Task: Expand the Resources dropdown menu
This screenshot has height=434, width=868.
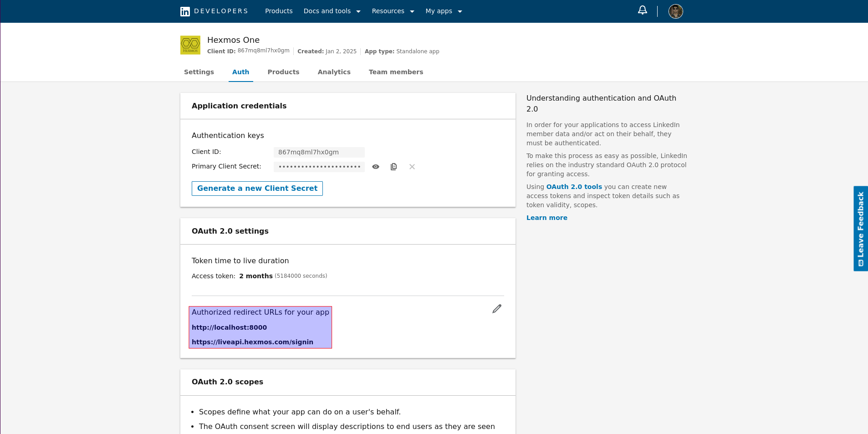Action: click(393, 11)
